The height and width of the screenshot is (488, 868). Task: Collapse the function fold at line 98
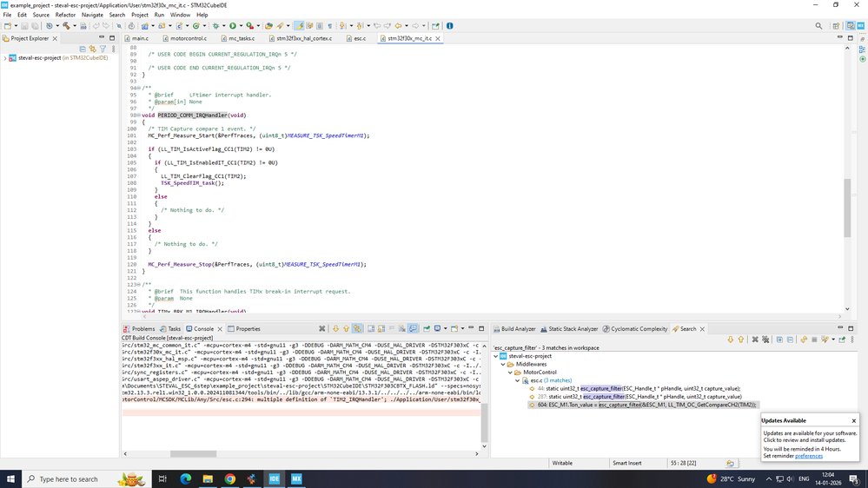[139, 115]
